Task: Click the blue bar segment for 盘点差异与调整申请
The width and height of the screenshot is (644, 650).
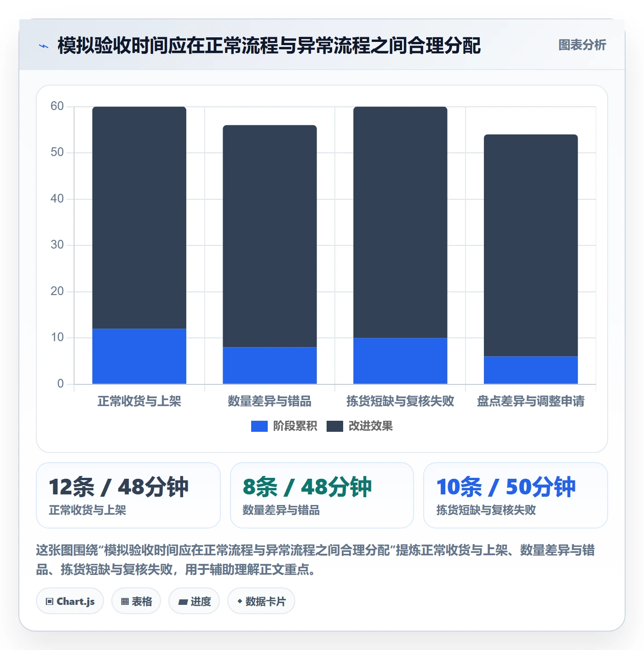Action: pos(531,370)
